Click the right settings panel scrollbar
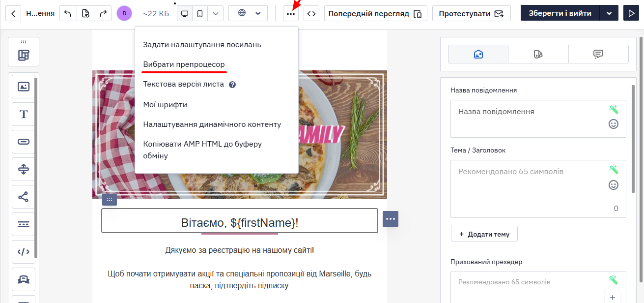Image resolution: width=644 pixels, height=303 pixels. [x=633, y=138]
